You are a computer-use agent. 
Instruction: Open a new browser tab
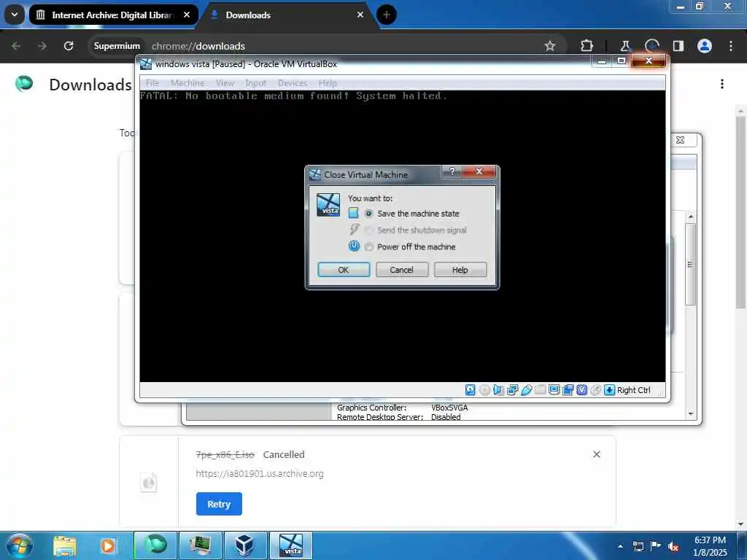coord(387,15)
